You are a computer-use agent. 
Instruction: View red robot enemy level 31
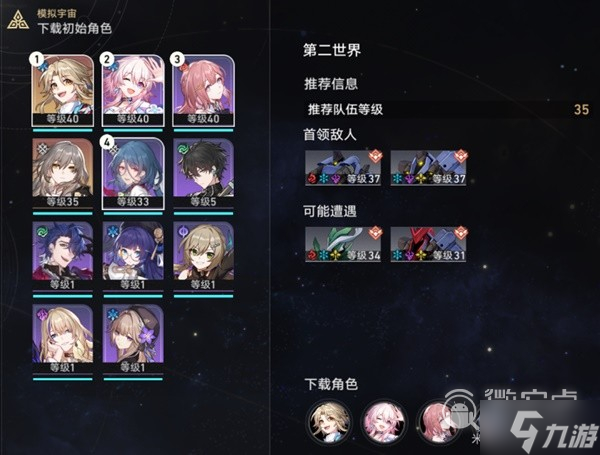pyautogui.click(x=428, y=244)
